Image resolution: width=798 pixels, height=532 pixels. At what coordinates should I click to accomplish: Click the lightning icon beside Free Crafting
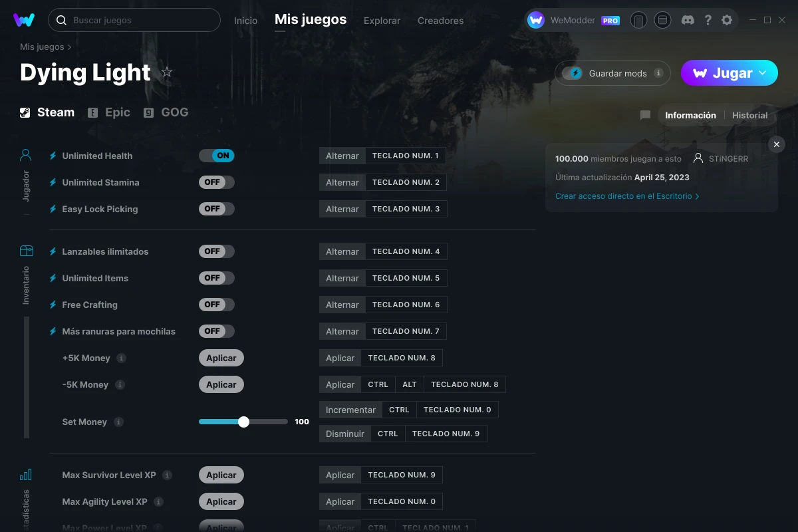click(53, 305)
